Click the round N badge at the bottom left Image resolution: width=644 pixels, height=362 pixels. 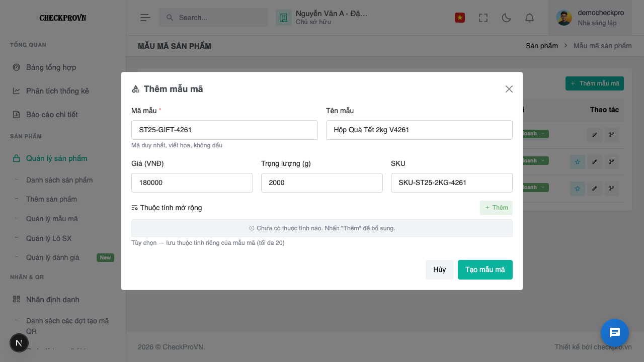pyautogui.click(x=19, y=343)
